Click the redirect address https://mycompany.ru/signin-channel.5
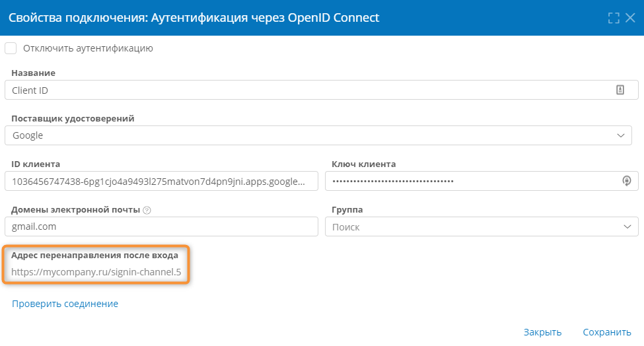The image size is (644, 346). click(96, 271)
